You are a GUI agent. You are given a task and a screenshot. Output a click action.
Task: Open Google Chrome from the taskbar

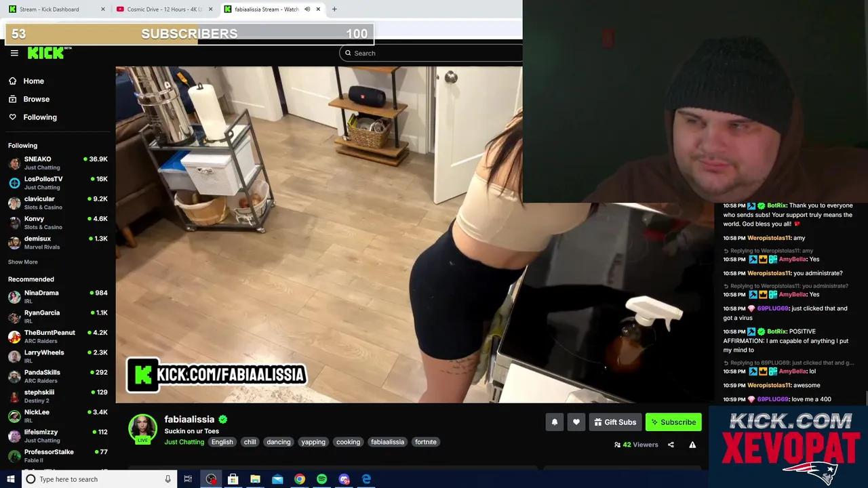[x=299, y=479]
